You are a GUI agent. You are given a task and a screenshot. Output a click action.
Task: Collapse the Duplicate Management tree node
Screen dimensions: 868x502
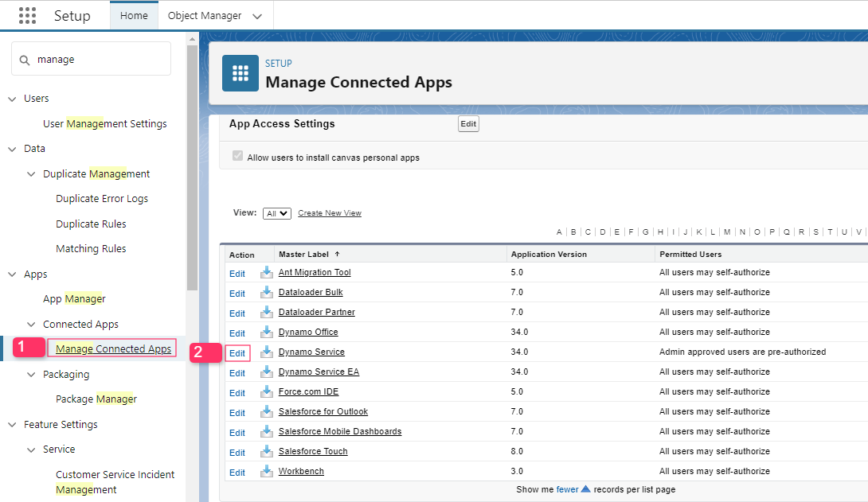(31, 174)
